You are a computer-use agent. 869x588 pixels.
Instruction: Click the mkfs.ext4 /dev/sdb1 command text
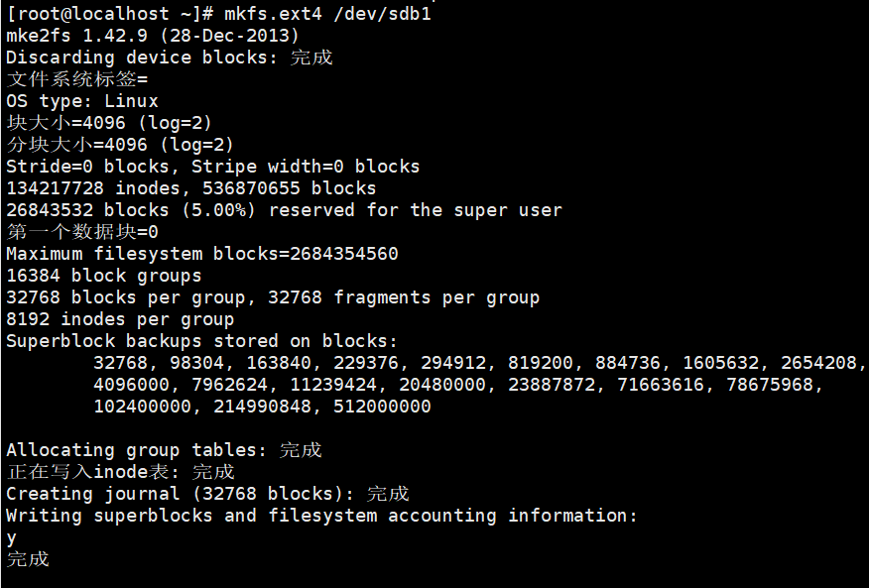pyautogui.click(x=327, y=14)
